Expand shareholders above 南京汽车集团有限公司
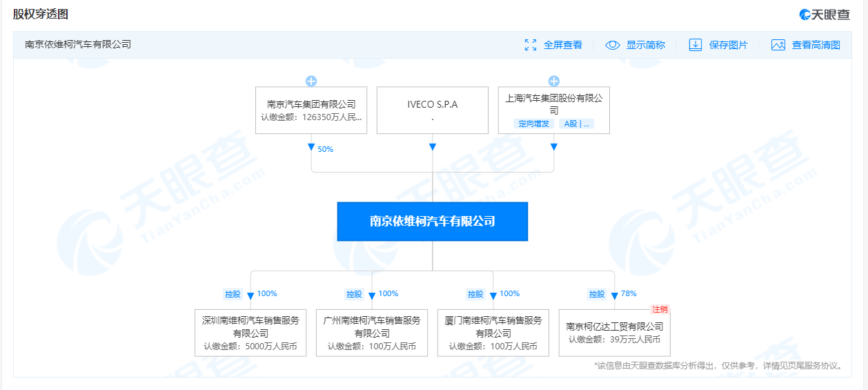 click(311, 81)
